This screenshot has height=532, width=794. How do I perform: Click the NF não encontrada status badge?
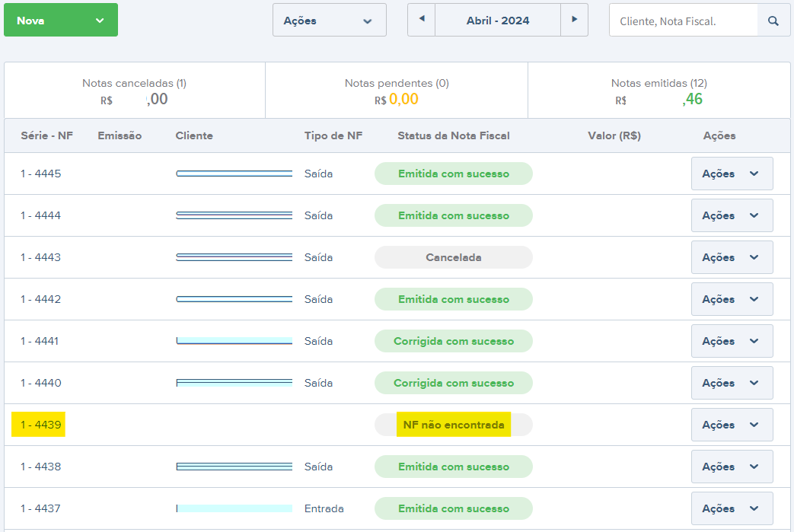click(x=453, y=425)
